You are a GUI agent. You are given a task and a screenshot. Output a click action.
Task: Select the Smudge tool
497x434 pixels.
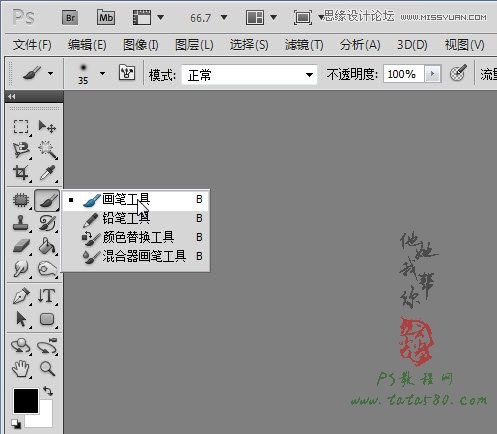(21, 269)
